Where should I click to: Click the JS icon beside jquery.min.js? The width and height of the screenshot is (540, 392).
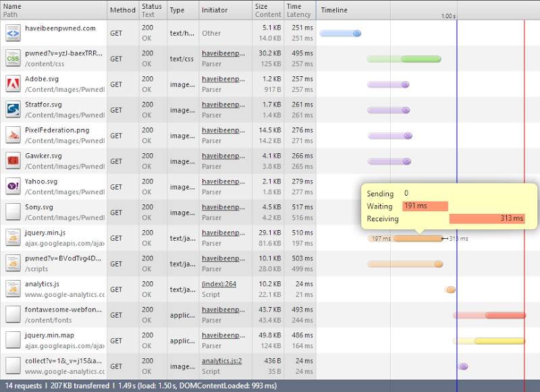11,237
